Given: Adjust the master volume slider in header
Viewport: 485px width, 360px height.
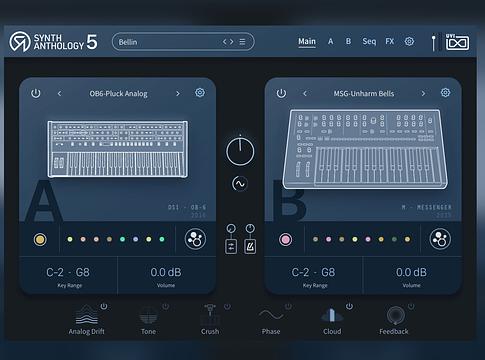Looking at the screenshot, I should pos(433,42).
